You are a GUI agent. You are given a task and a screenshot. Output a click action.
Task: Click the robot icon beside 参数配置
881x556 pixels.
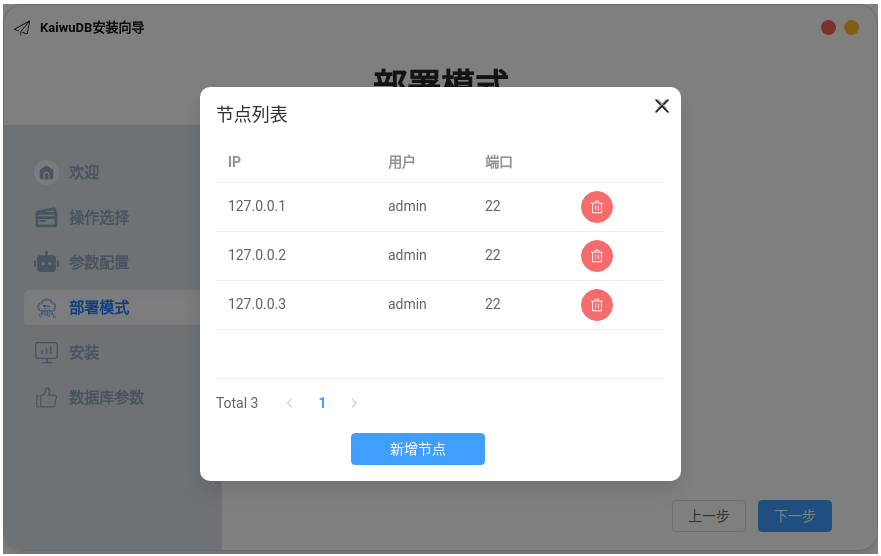pos(46,263)
